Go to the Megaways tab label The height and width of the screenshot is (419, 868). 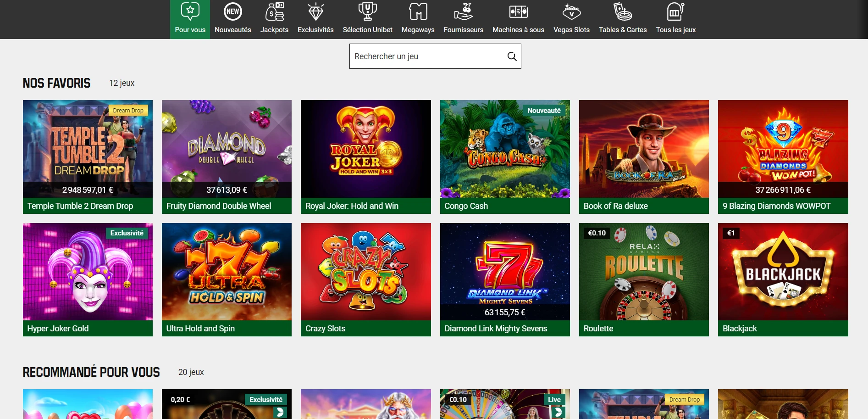(418, 30)
